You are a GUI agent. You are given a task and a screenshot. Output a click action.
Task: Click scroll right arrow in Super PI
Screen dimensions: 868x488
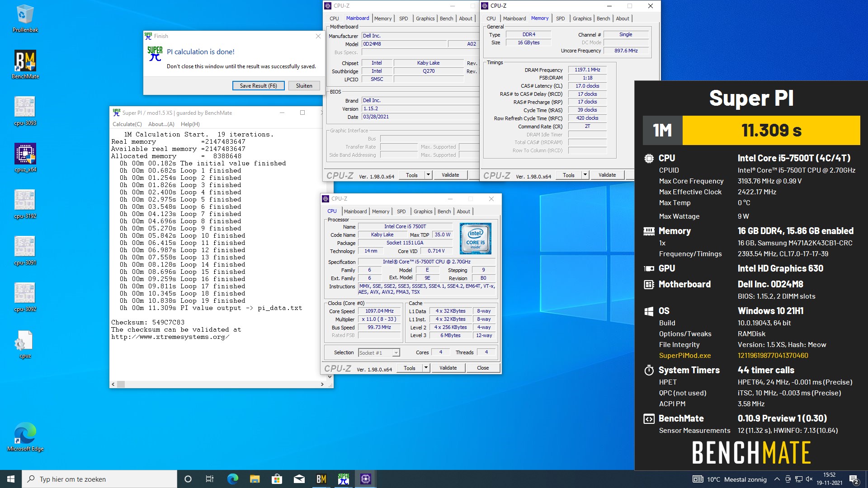[322, 384]
